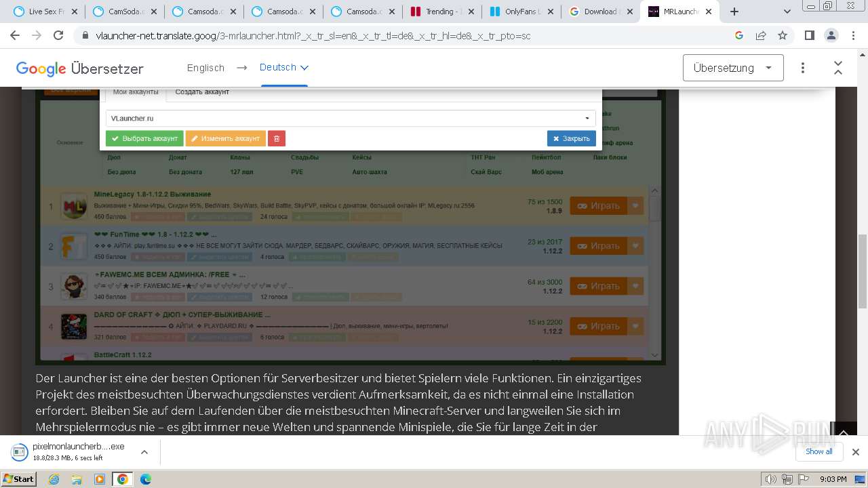Screen dimensions: 868x488
Task: Close the MRLauncher tab
Action: (x=709, y=12)
